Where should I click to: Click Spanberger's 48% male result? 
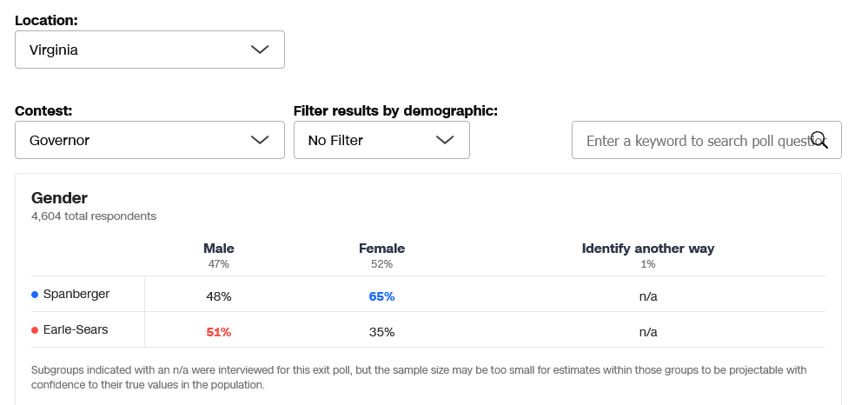point(219,296)
